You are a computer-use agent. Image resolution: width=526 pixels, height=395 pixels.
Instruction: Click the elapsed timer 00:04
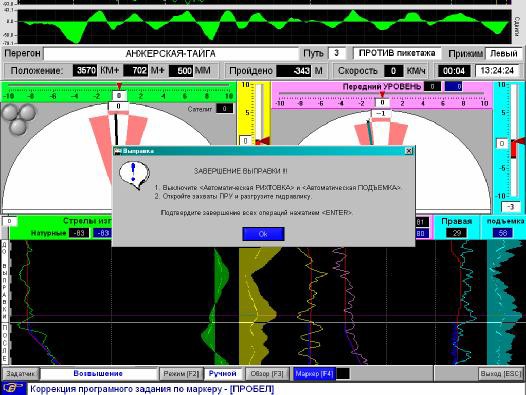(454, 71)
